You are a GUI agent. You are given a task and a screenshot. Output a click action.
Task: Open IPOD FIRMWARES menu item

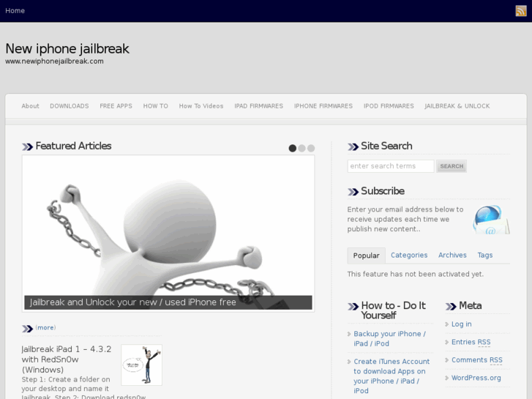point(389,106)
